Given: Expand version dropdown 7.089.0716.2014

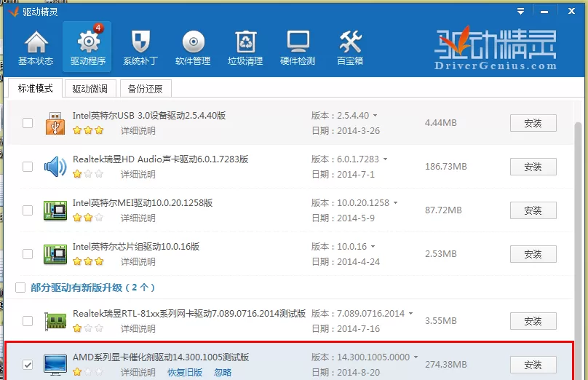Looking at the screenshot, I should point(410,314).
